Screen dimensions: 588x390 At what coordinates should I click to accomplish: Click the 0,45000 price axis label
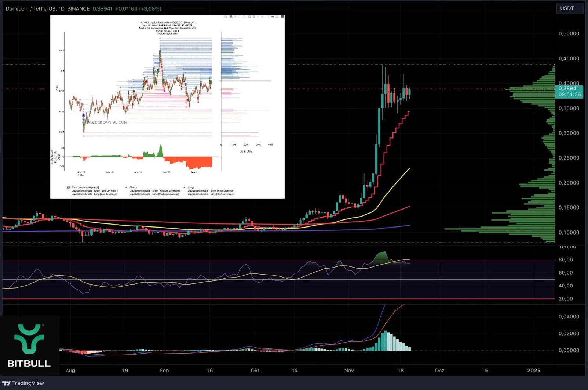point(569,58)
